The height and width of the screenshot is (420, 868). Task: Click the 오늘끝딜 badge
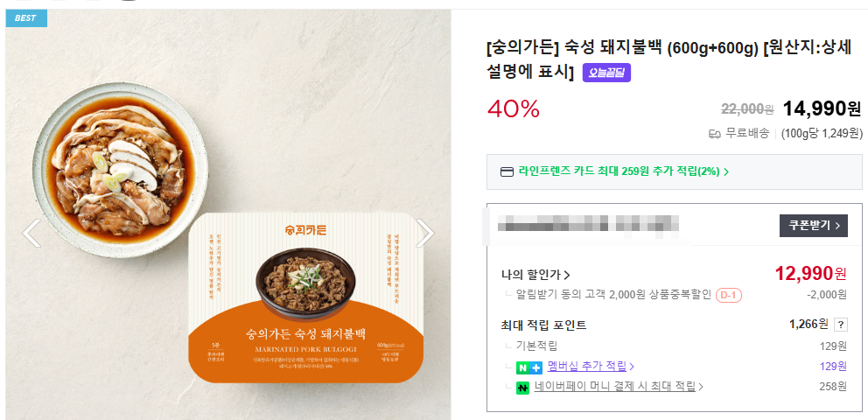coord(606,73)
